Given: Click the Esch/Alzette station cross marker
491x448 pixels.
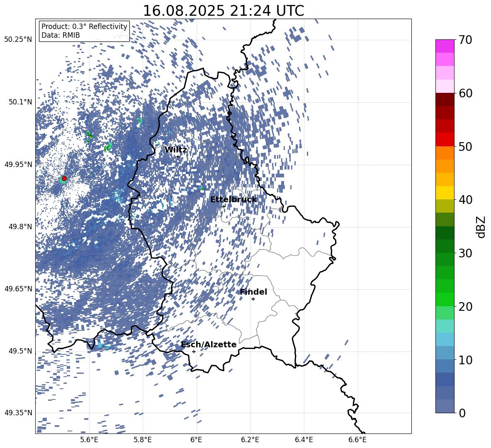Looking at the screenshot, I should click(194, 351).
